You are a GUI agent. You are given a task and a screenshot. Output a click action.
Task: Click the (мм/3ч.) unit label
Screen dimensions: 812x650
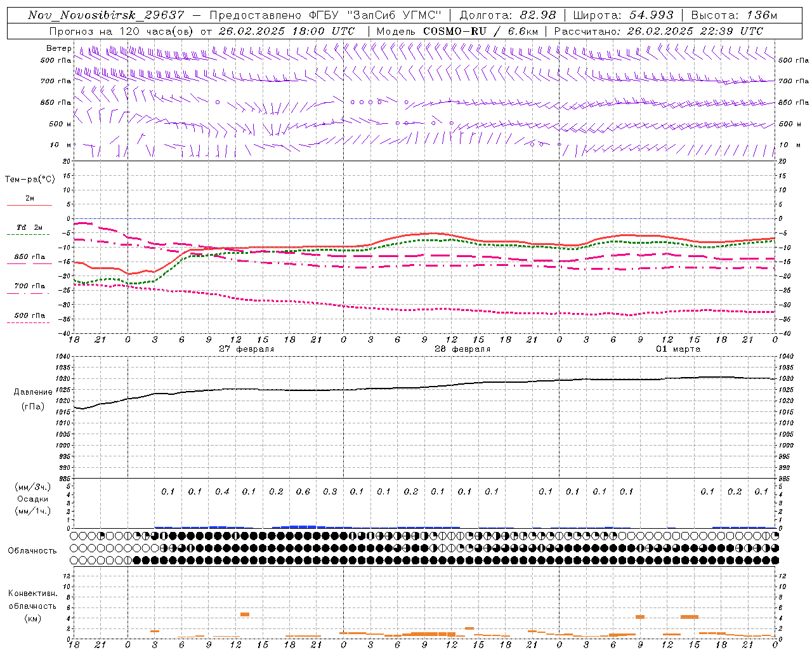point(33,487)
